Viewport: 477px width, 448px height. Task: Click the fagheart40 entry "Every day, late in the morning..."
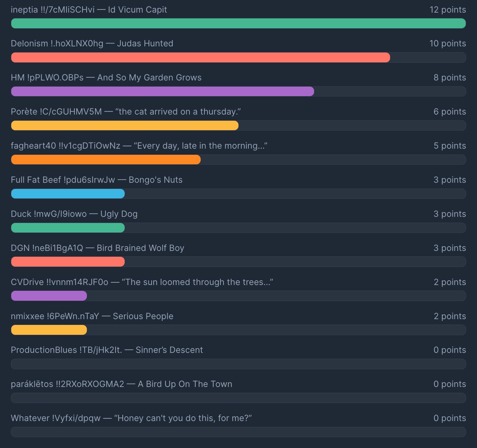pyautogui.click(x=139, y=146)
